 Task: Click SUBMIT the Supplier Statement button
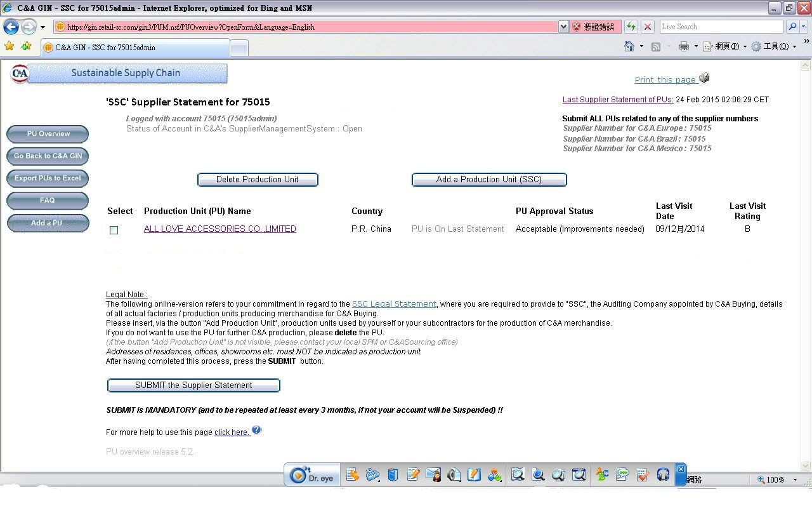[193, 385]
